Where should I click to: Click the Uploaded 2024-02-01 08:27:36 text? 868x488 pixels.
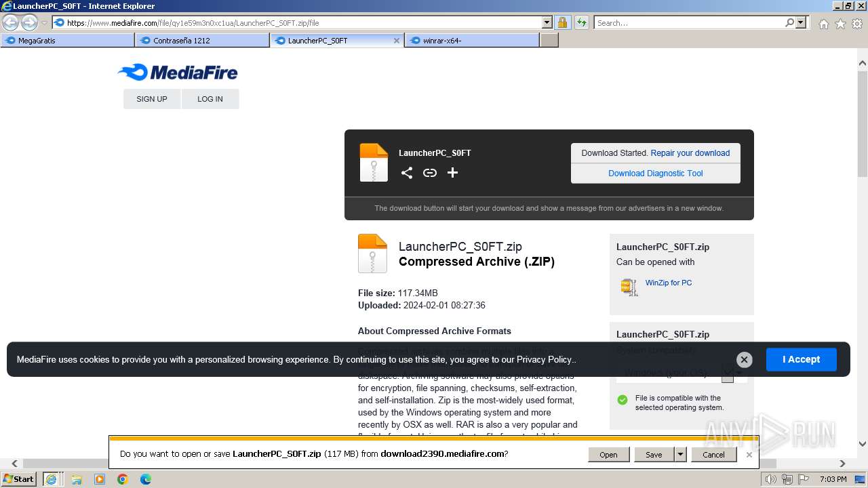point(422,305)
